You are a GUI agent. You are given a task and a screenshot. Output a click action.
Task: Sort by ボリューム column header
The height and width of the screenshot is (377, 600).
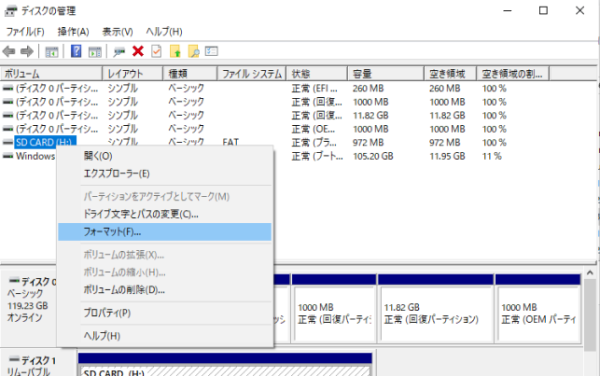pyautogui.click(x=51, y=73)
